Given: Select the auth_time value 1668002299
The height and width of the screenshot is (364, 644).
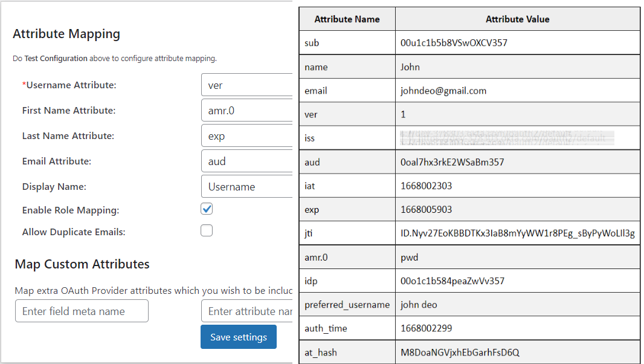Looking at the screenshot, I should [x=427, y=328].
